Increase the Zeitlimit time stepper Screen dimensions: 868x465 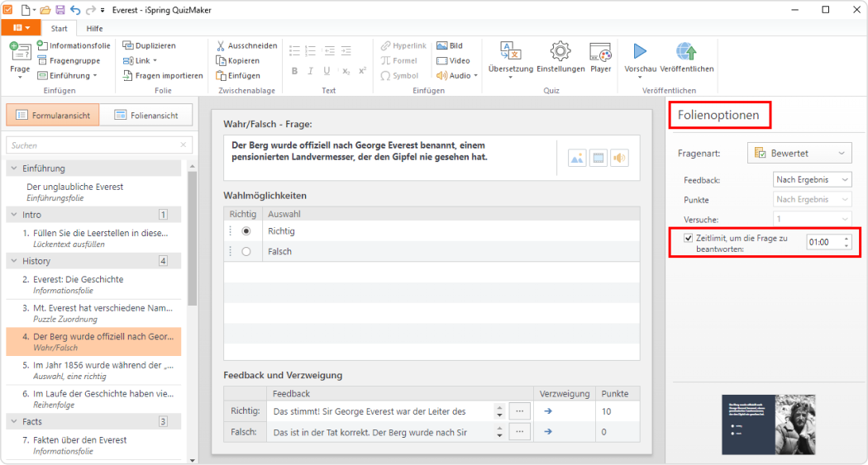pyautogui.click(x=847, y=239)
